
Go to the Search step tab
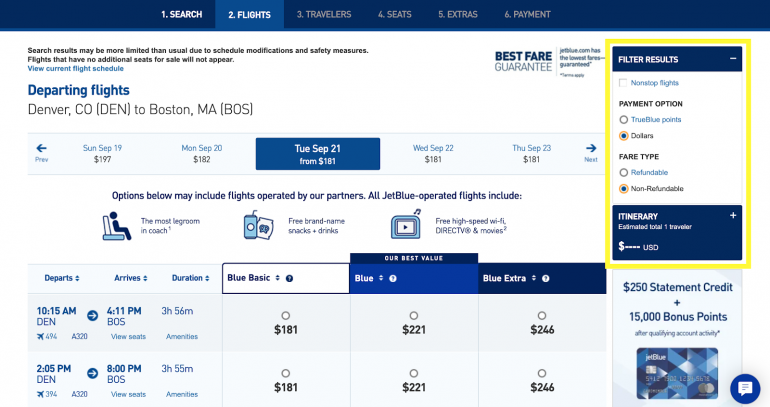[x=181, y=14]
